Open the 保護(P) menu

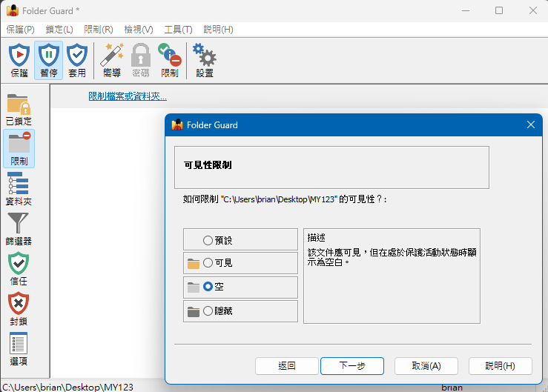click(20, 30)
